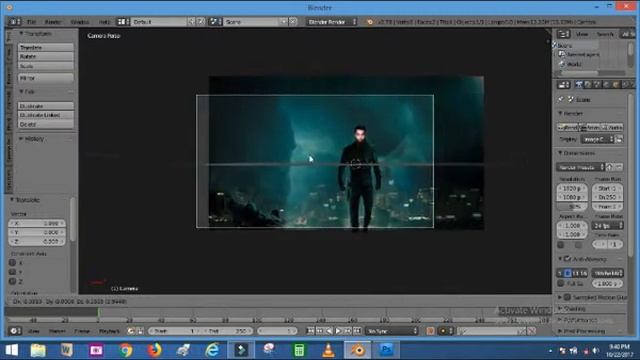The height and width of the screenshot is (360, 640).
Task: Open the Windows Start menu
Action: [x=11, y=350]
